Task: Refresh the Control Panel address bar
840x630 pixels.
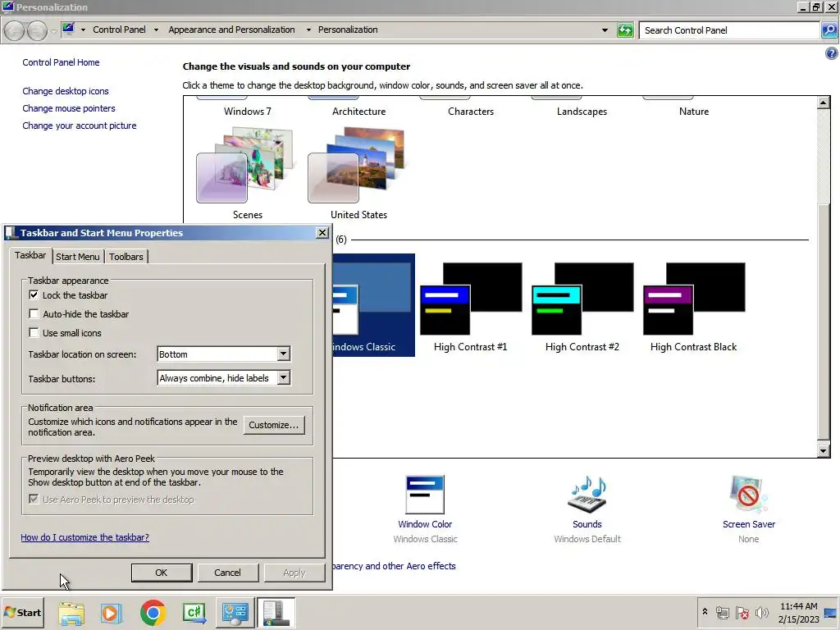Action: click(x=625, y=30)
